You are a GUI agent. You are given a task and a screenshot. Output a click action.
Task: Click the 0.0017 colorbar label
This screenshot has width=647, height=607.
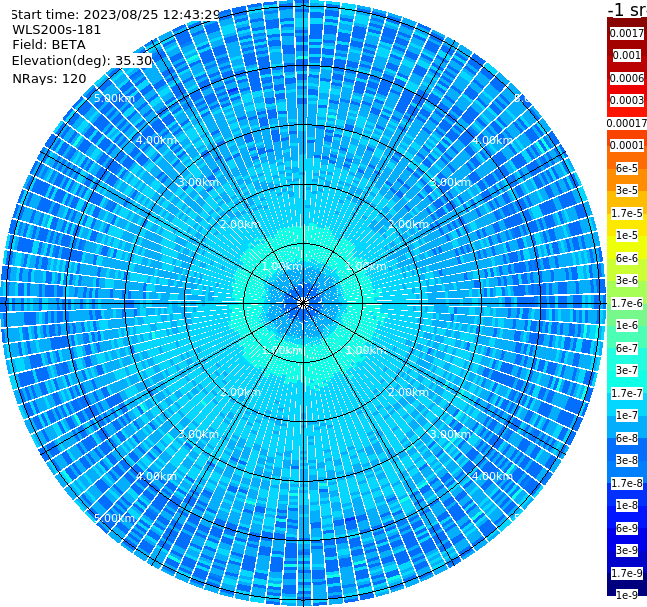coord(627,33)
